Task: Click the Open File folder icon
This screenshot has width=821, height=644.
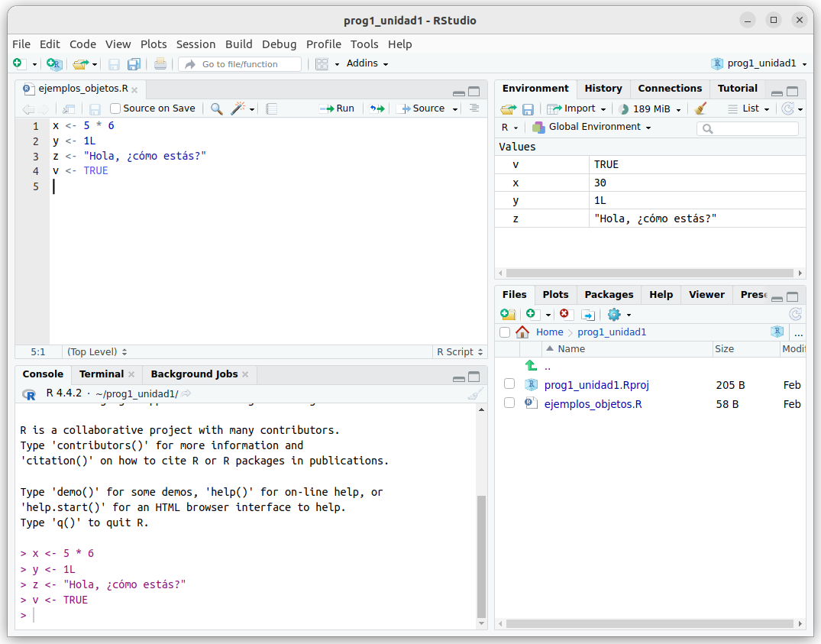Action: coord(81,64)
